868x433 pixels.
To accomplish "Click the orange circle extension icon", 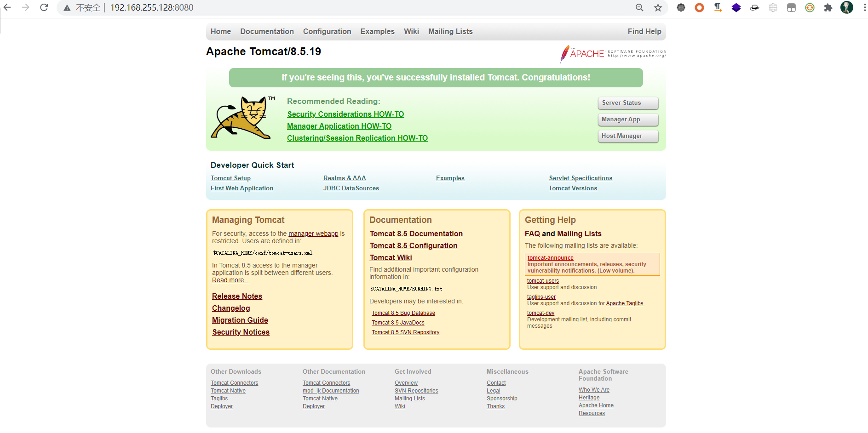I will [699, 7].
